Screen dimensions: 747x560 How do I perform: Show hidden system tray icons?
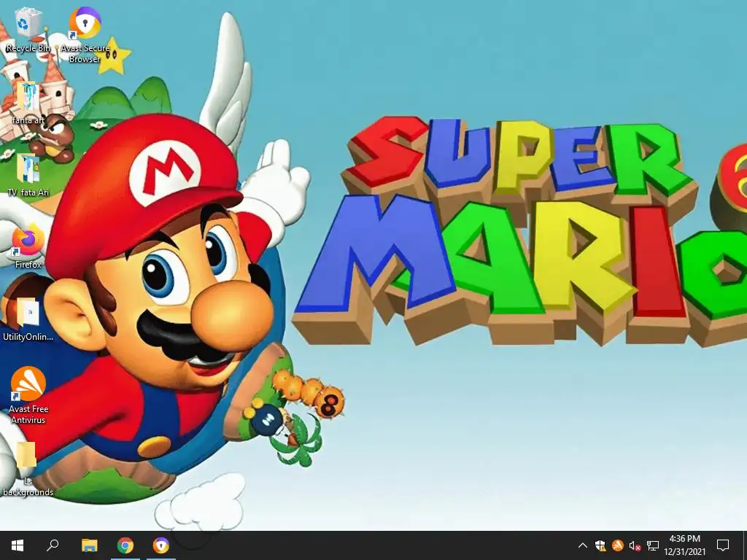click(582, 545)
